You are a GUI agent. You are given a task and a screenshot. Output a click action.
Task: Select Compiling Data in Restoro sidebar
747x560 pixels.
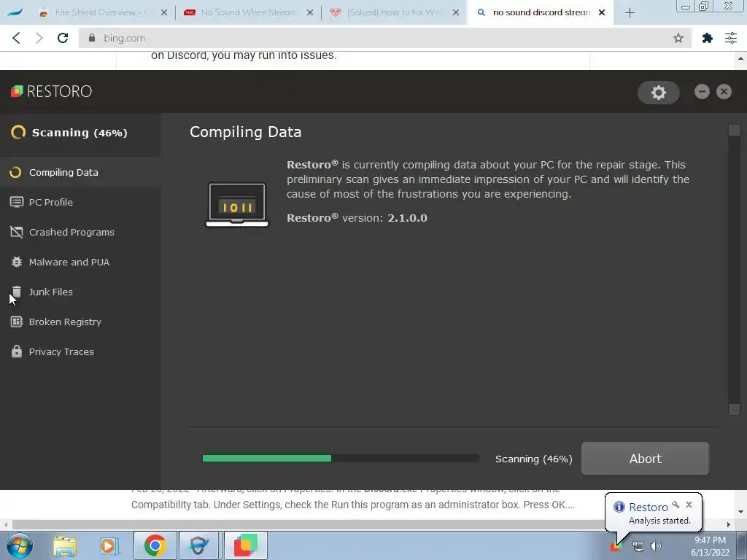tap(80, 172)
